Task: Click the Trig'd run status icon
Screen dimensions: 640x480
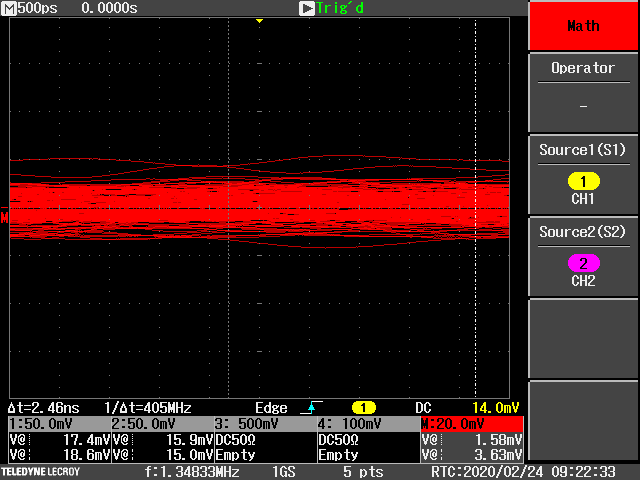Action: (307, 8)
